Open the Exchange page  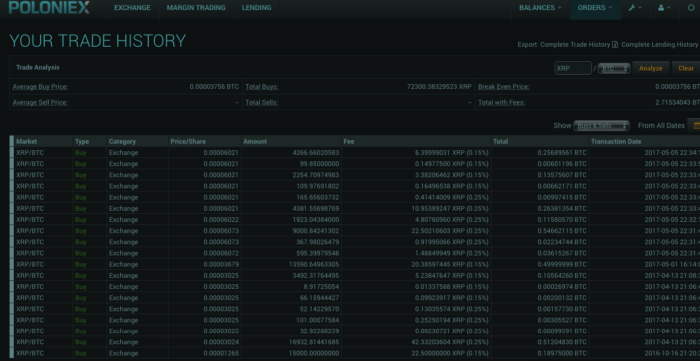coord(132,8)
